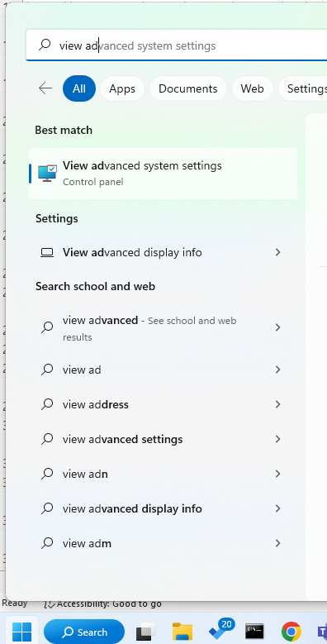Click the search box magnifier icon
This screenshot has width=327, height=644.
point(45,45)
